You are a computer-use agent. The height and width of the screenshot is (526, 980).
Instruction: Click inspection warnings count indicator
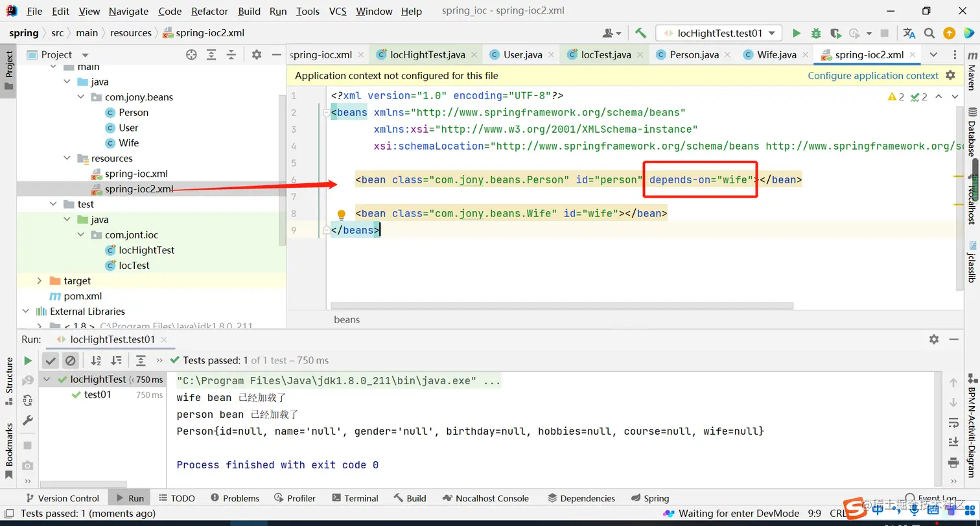click(896, 97)
